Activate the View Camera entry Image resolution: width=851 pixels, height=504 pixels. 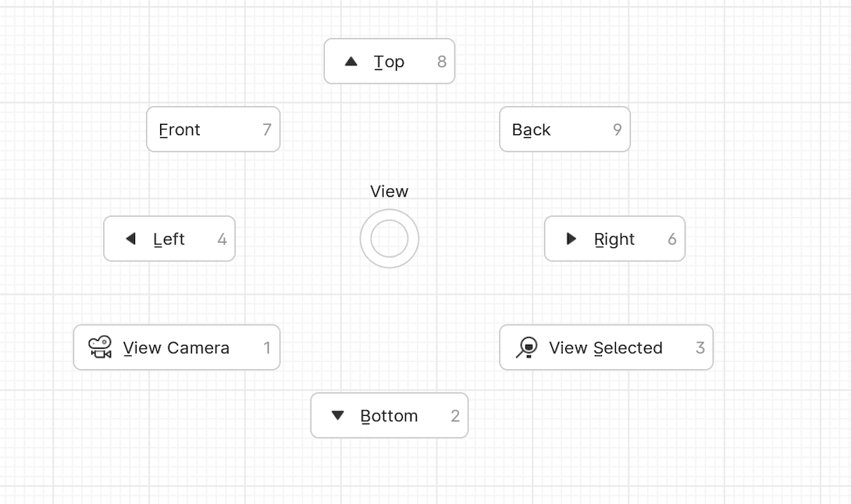[x=177, y=347]
